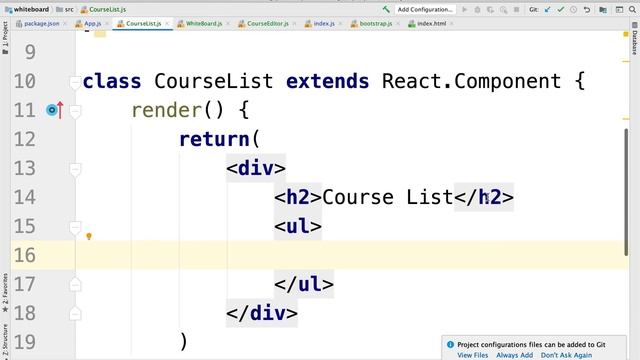Click fold end marker on line 17
The image size is (640, 360).
[x=75, y=284]
